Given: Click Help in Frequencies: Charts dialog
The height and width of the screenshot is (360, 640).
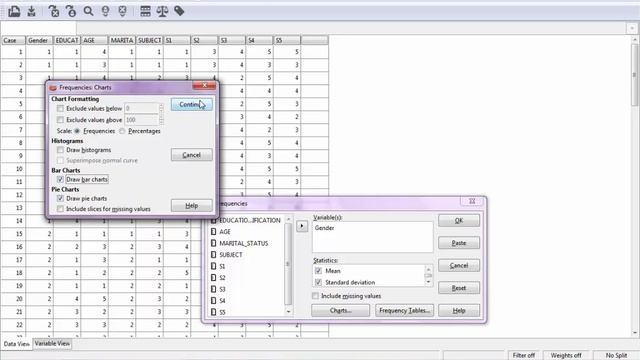Looking at the screenshot, I should (x=191, y=206).
